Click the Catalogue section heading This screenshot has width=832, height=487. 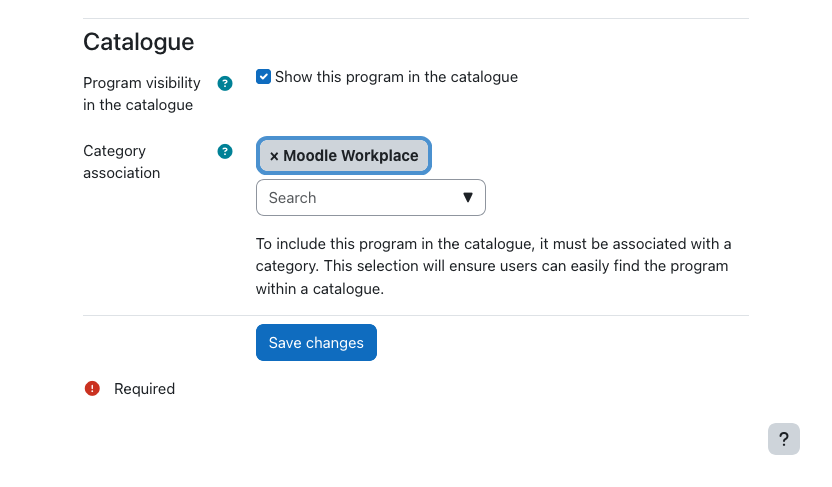138,42
